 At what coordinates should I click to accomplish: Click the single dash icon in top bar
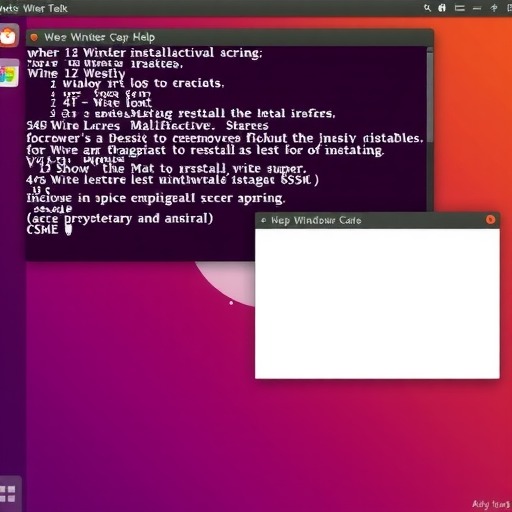coord(477,9)
